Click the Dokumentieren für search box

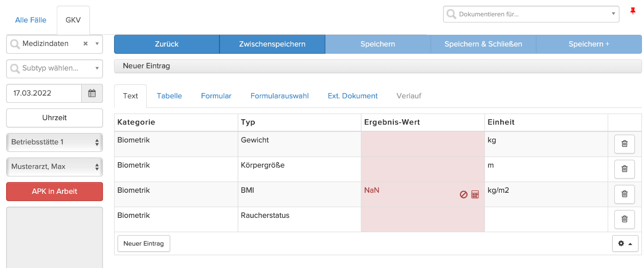531,14
